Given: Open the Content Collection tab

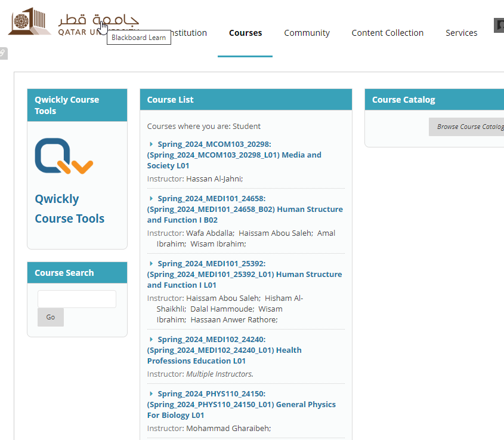Looking at the screenshot, I should pos(387,33).
